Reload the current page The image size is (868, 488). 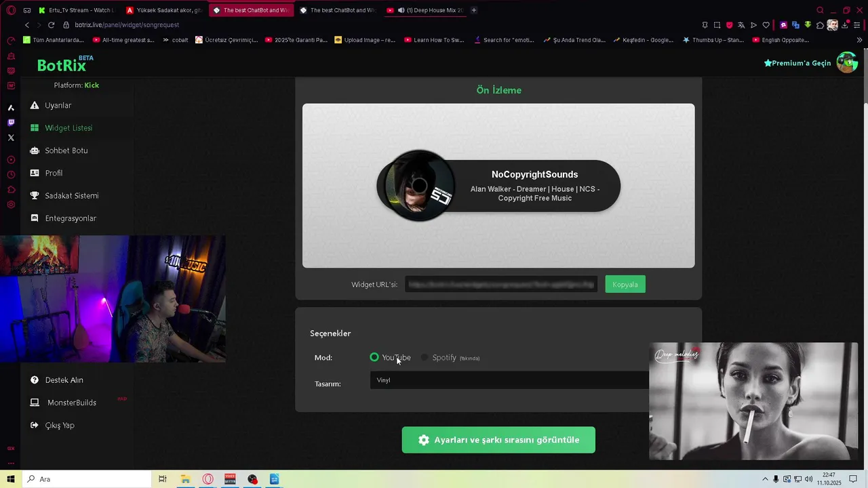tap(51, 25)
